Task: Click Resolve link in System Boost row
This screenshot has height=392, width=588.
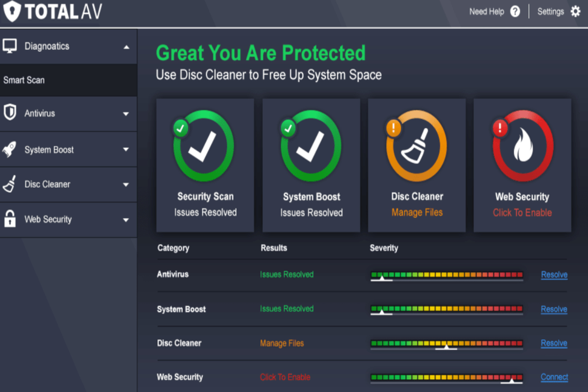Action: point(554,309)
